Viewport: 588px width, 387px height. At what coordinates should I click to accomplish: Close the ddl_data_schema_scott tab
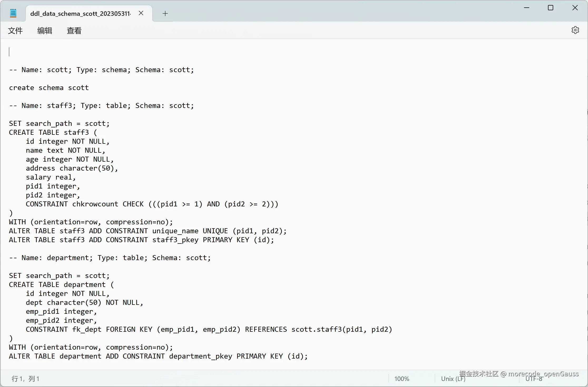tap(141, 13)
